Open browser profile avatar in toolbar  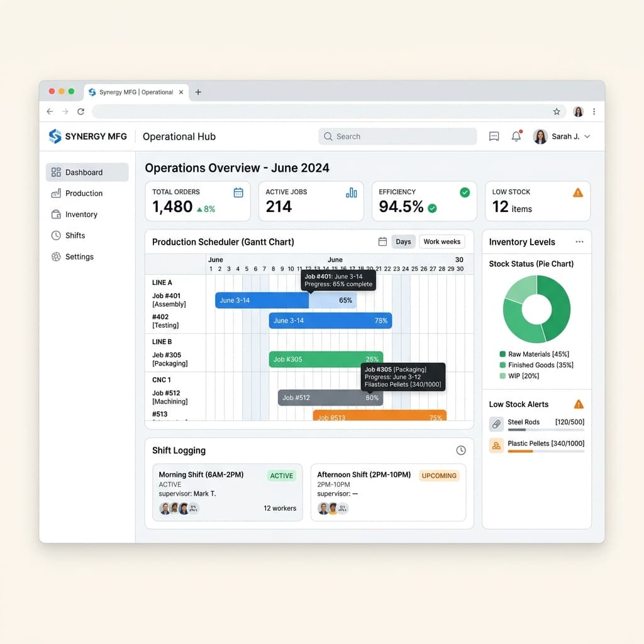click(579, 111)
